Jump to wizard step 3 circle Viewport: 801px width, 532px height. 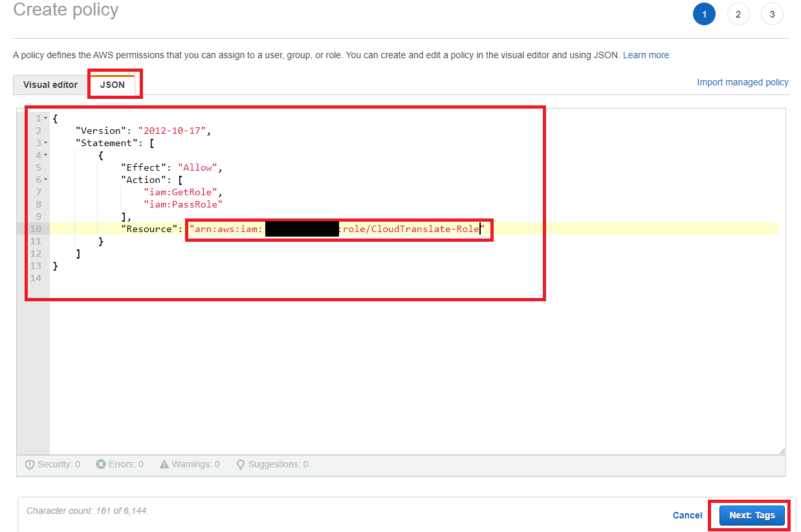coord(772,14)
